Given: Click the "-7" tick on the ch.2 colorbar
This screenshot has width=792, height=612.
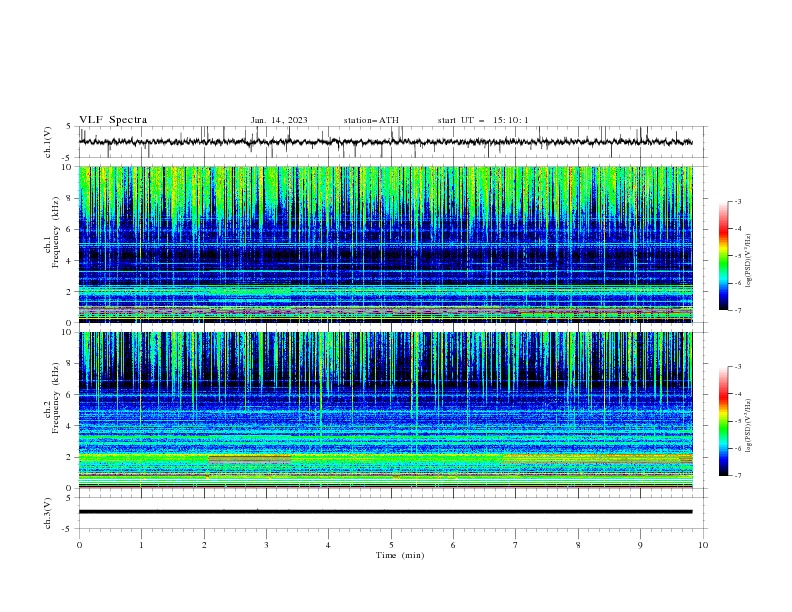Looking at the screenshot, I should pyautogui.click(x=737, y=475).
